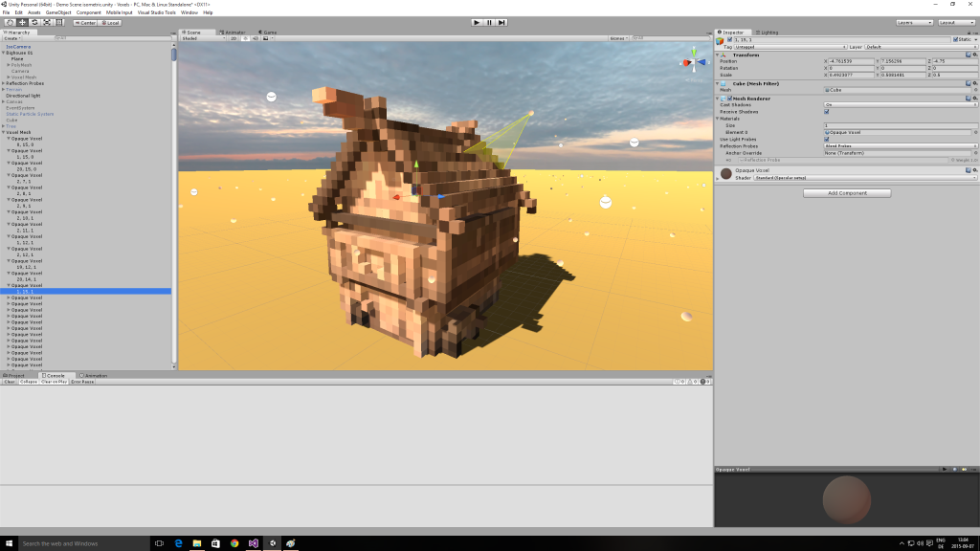Image resolution: width=980 pixels, height=551 pixels.
Task: Click the Pause button
Action: 489,23
